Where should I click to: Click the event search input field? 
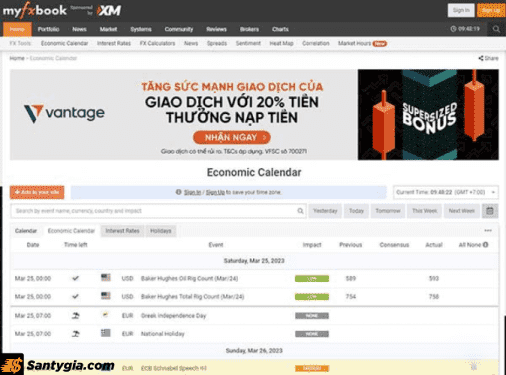click(x=158, y=211)
